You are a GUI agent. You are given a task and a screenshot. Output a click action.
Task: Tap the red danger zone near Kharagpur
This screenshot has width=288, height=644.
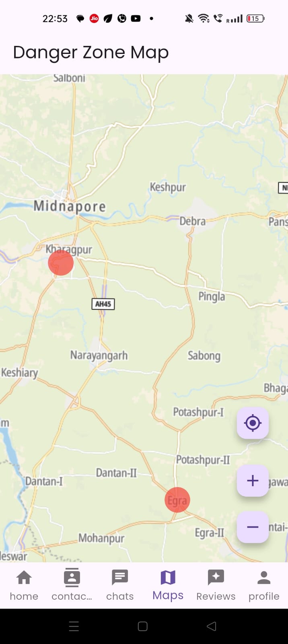pos(61,262)
